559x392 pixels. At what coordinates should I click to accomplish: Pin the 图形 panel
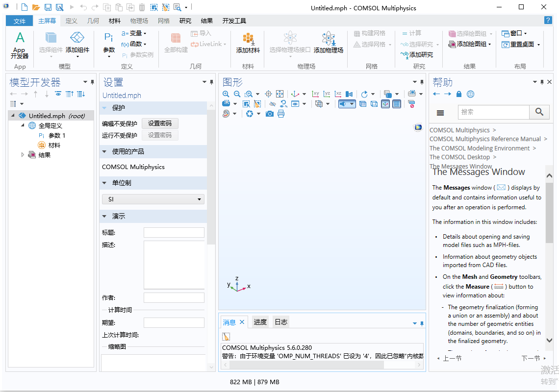pyautogui.click(x=422, y=82)
